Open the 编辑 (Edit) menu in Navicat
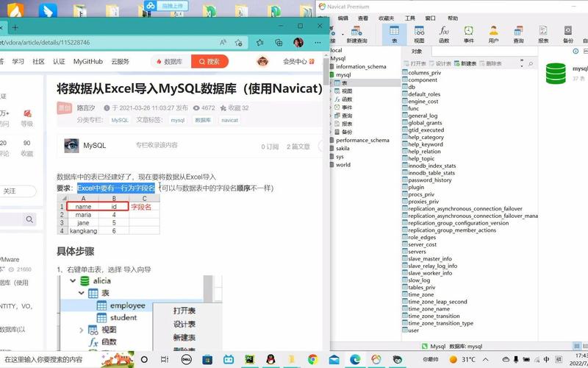The width and height of the screenshot is (588, 368). [343, 18]
